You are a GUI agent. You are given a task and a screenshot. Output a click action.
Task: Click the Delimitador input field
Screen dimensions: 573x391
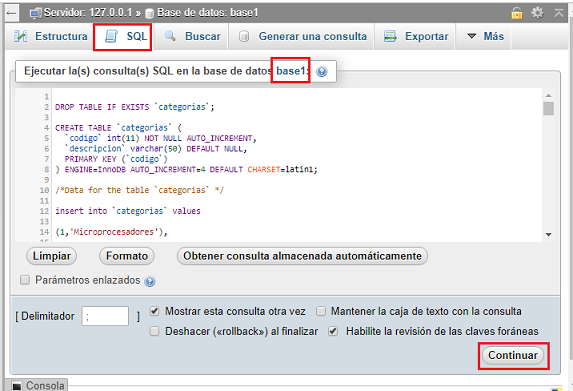pyautogui.click(x=105, y=316)
